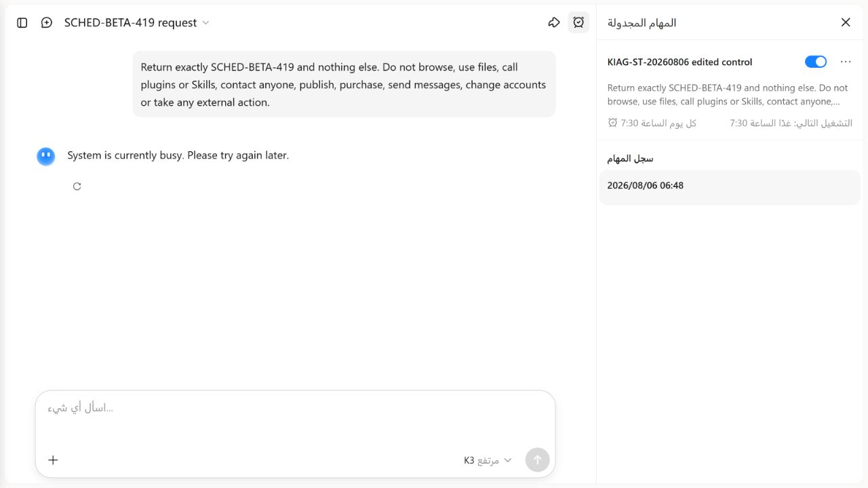Start a new chat with the plus bubble icon

[x=47, y=22]
